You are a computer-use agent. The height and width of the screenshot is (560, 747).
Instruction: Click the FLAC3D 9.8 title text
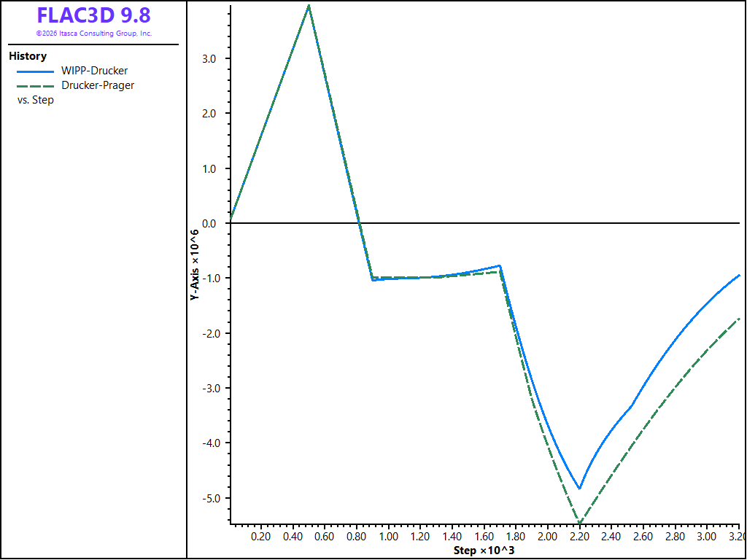coord(94,16)
